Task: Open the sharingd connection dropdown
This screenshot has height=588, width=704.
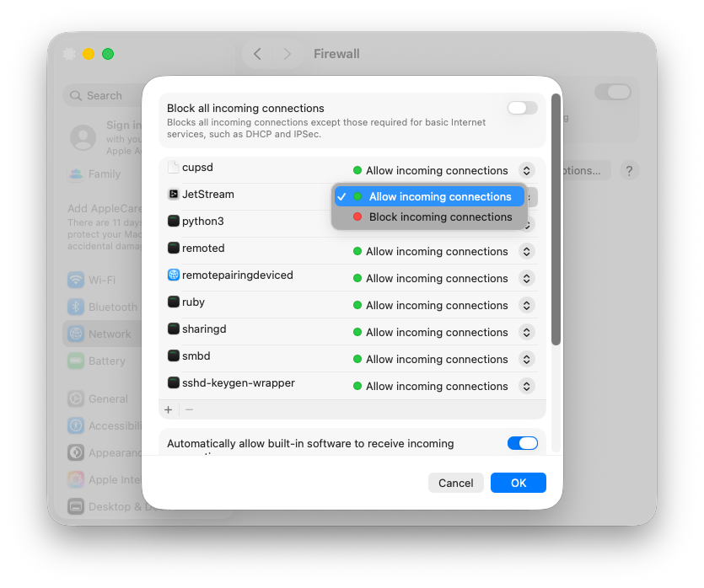Action: [527, 332]
